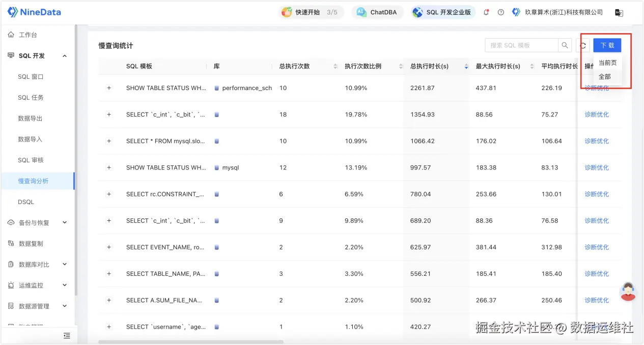Open the notification bell icon
This screenshot has width=644, height=345.
(486, 12)
